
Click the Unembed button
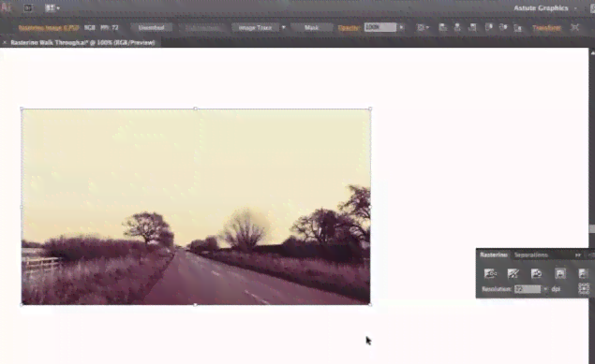point(151,28)
